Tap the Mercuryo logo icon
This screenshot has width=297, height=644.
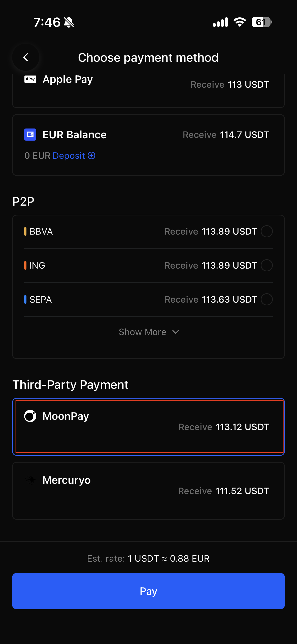[30, 480]
